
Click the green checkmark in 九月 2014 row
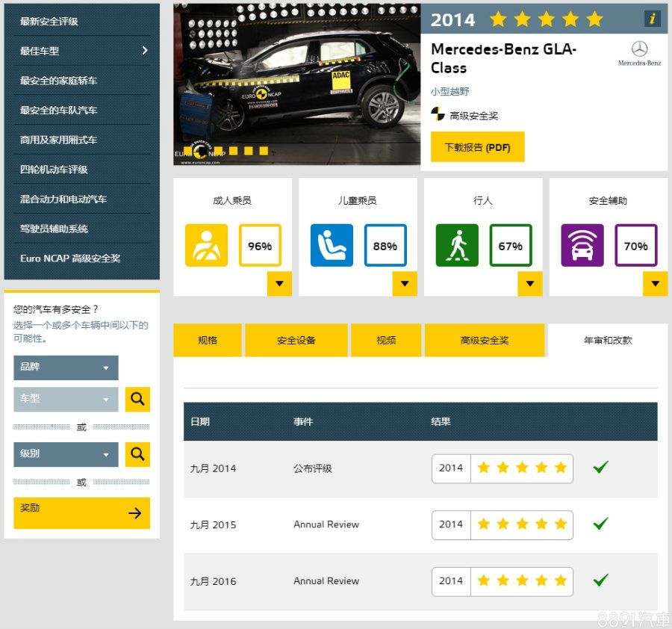[x=600, y=467]
